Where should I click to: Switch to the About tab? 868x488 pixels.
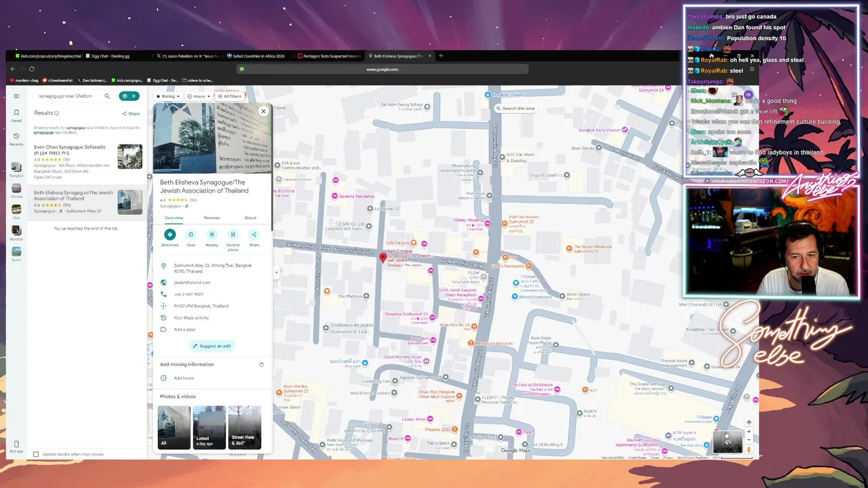(x=250, y=218)
